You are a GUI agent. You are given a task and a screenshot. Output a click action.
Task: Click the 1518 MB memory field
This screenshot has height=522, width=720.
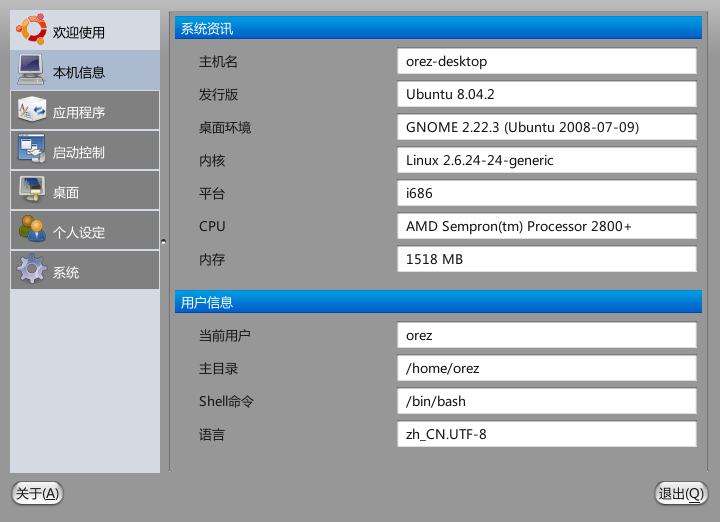(x=546, y=259)
